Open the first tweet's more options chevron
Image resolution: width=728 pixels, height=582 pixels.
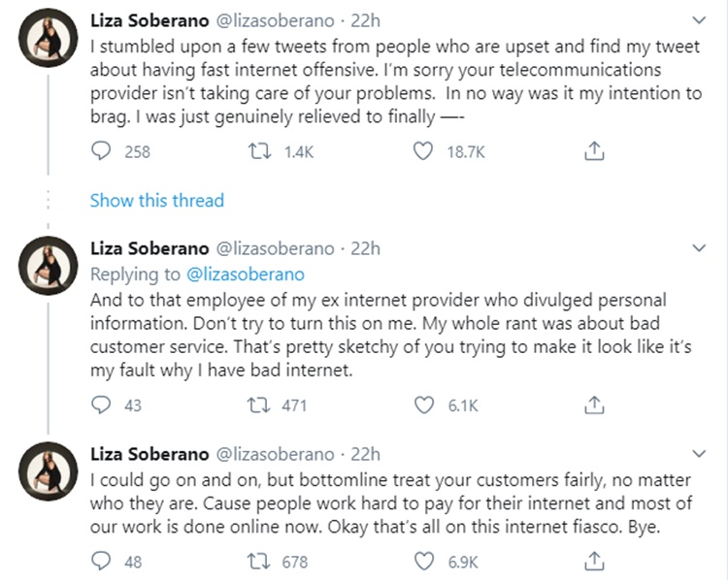click(698, 19)
